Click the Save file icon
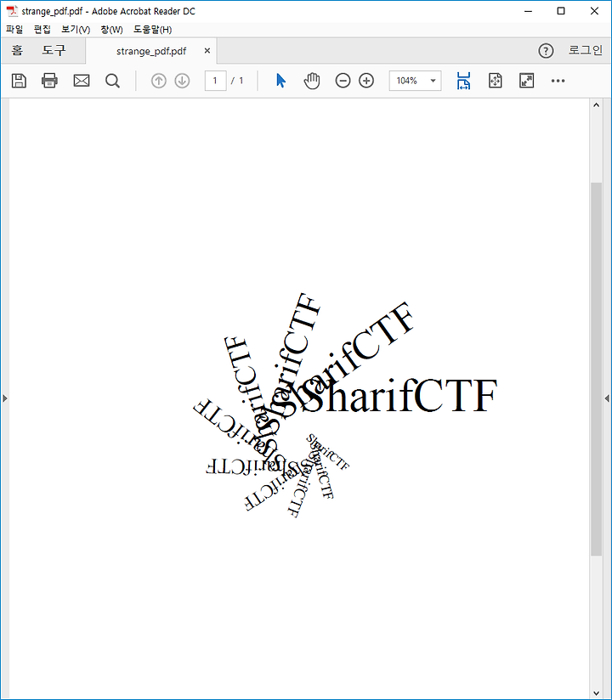612x700 pixels. [x=19, y=81]
